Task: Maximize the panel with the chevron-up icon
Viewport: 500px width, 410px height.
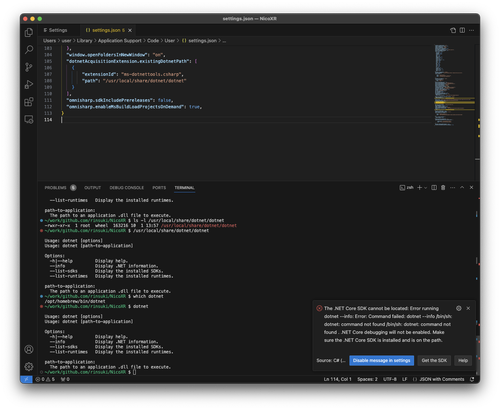Action: (462, 188)
